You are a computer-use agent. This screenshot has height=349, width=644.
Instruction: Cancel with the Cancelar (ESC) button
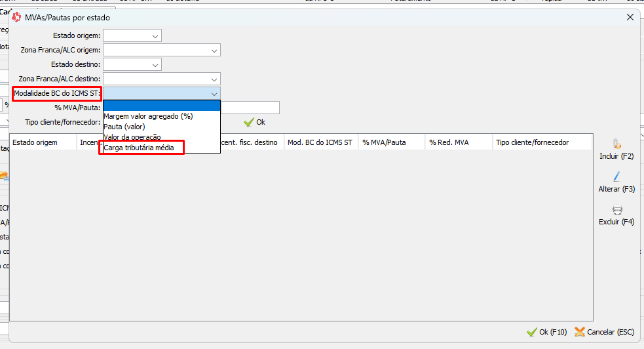pyautogui.click(x=604, y=332)
